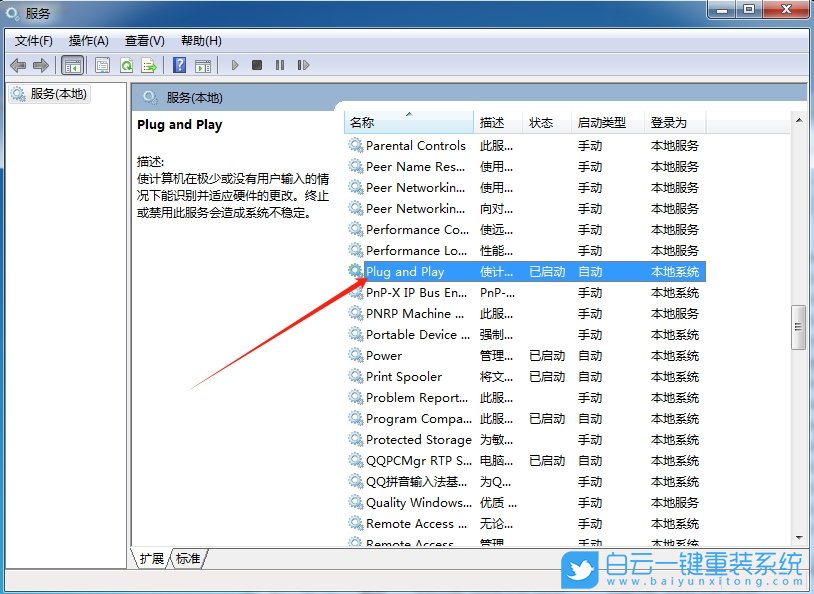This screenshot has height=594, width=814.
Task: Stop the service using the square icon
Action: pyautogui.click(x=257, y=64)
